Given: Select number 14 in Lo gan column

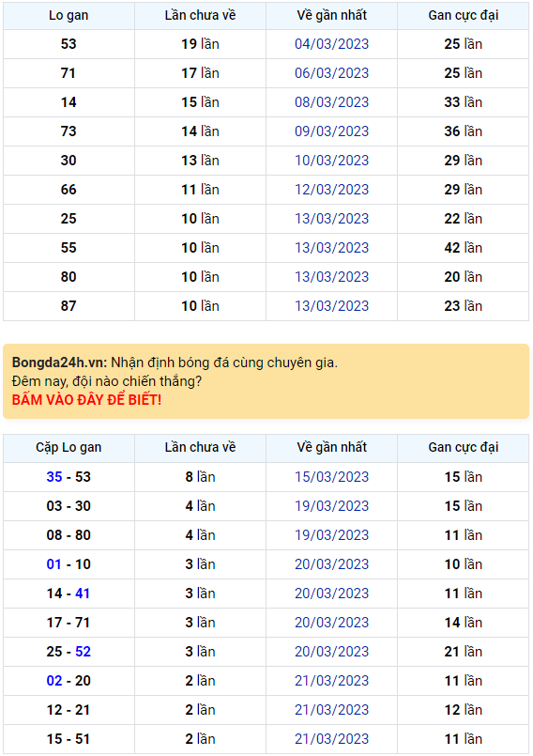Looking at the screenshot, I should tap(69, 102).
